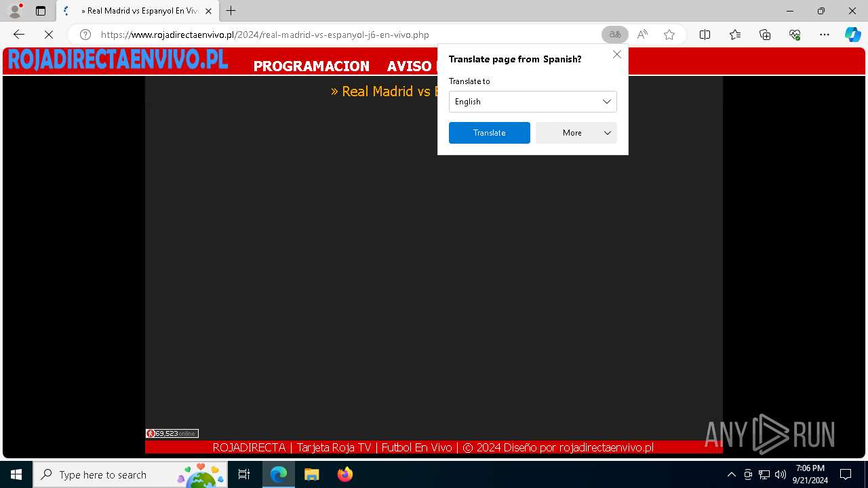
Task: Click the footer ROJADIRECTA copyright text
Action: pos(433,447)
